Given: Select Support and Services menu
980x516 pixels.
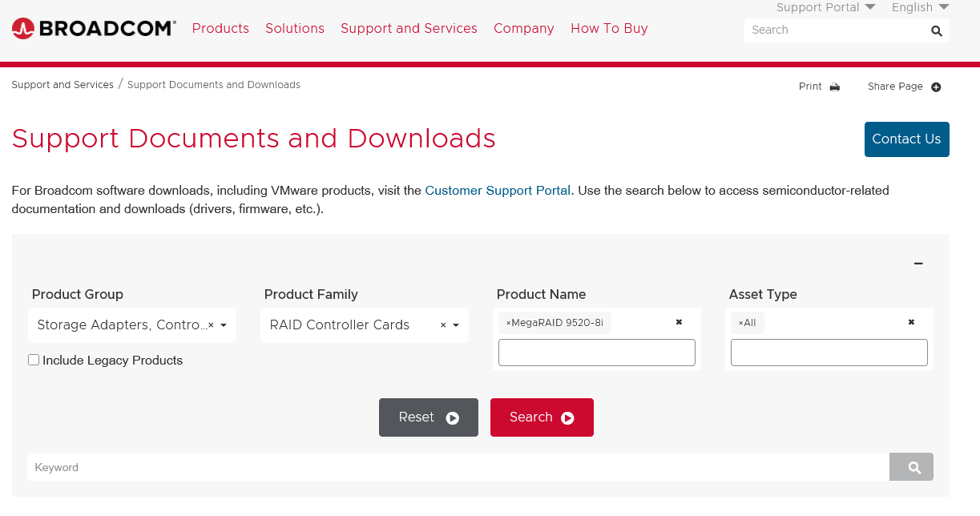Looking at the screenshot, I should pyautogui.click(x=409, y=29).
